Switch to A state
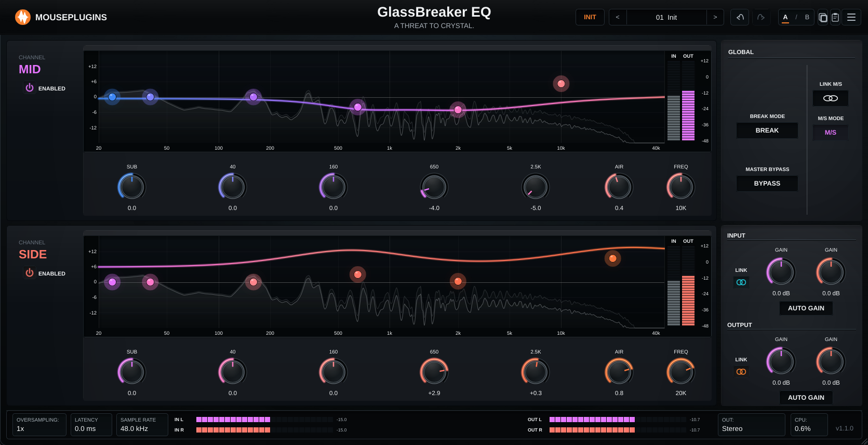 pyautogui.click(x=785, y=17)
